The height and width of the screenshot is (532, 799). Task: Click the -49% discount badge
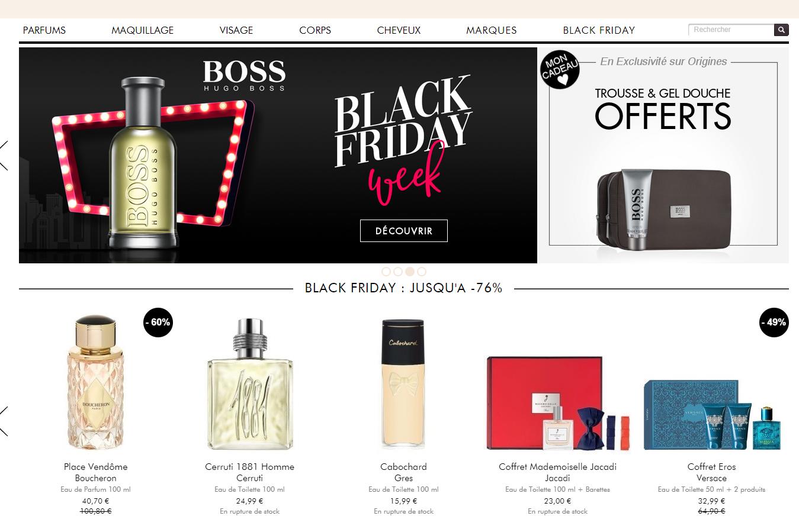click(774, 323)
